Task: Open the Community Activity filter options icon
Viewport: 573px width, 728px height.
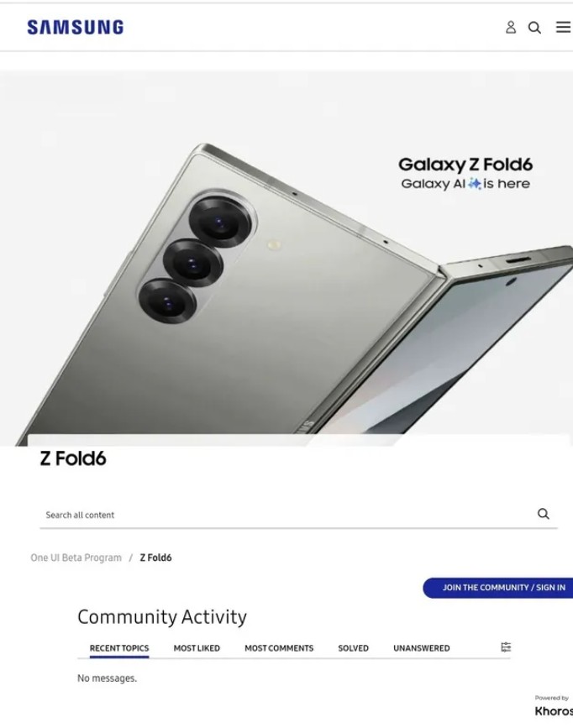Action: (506, 647)
